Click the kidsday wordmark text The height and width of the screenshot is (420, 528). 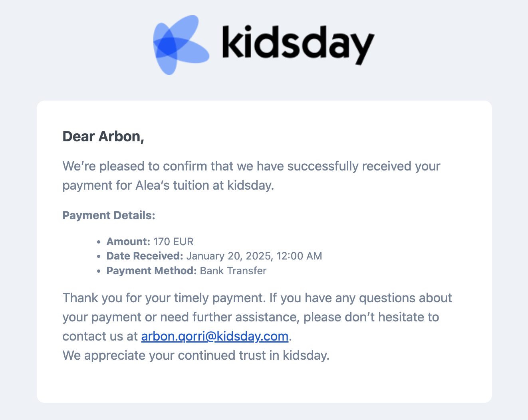point(298,45)
